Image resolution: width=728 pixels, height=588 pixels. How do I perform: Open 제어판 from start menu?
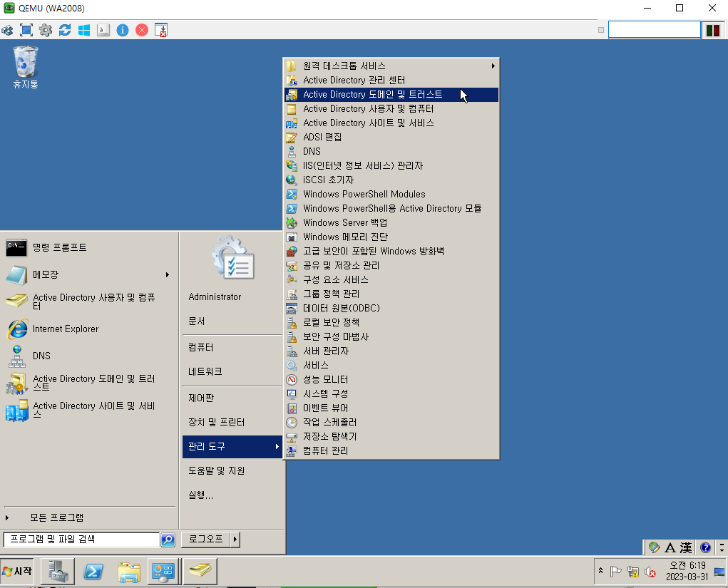coord(232,398)
